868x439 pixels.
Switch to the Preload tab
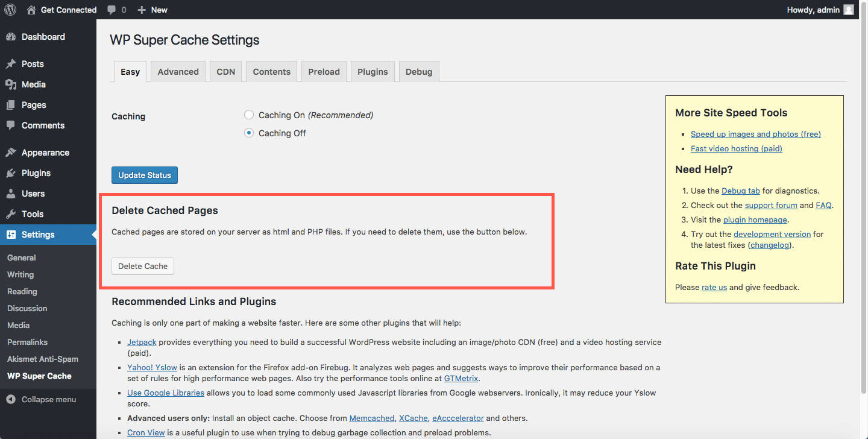pos(324,72)
